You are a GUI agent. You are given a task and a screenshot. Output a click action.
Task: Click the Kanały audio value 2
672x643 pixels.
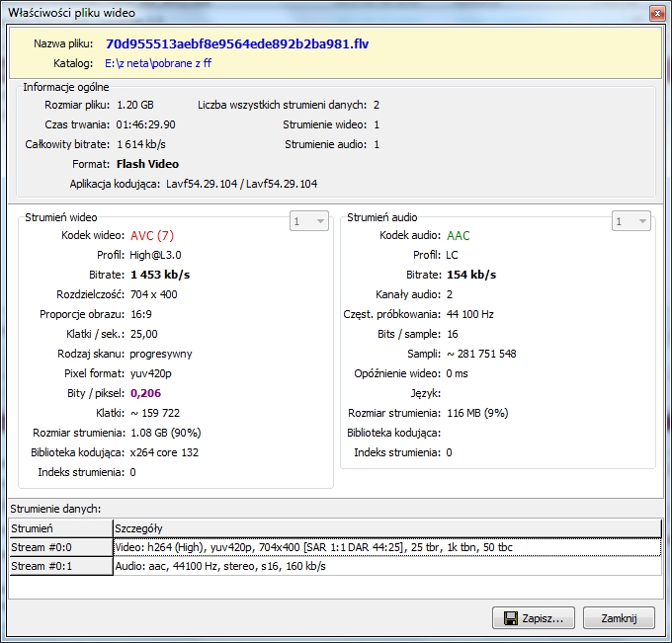450,294
